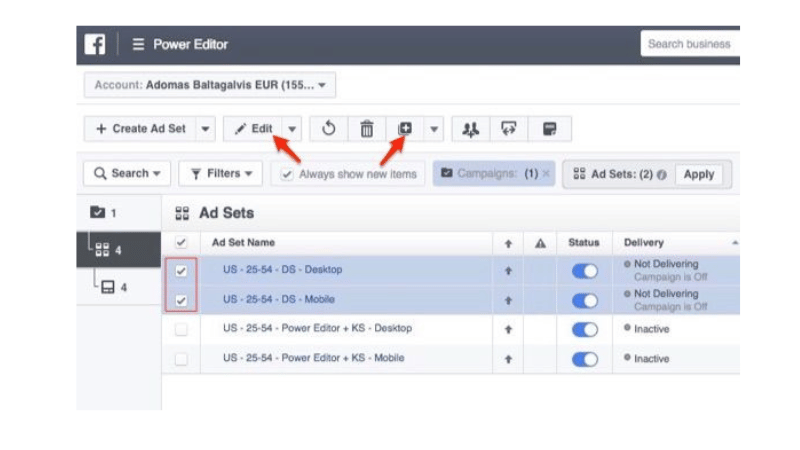
Task: Open Campaigns level in left sidebar
Action: 104,213
